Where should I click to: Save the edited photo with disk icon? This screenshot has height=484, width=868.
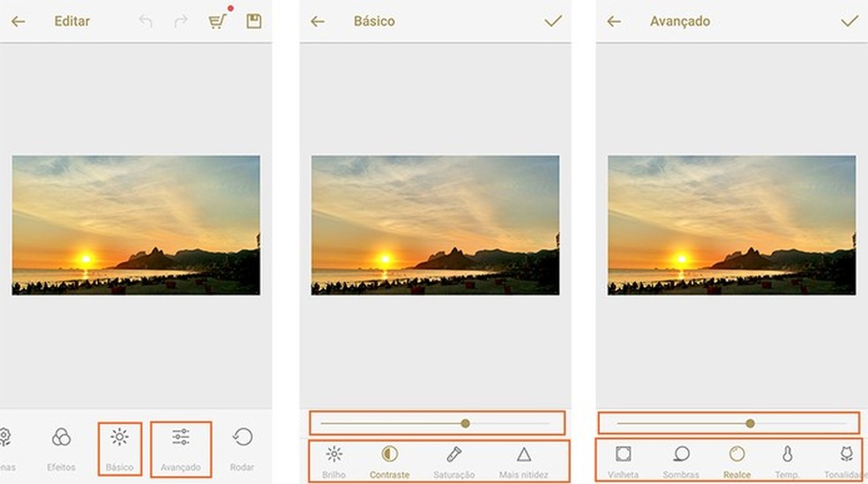253,21
